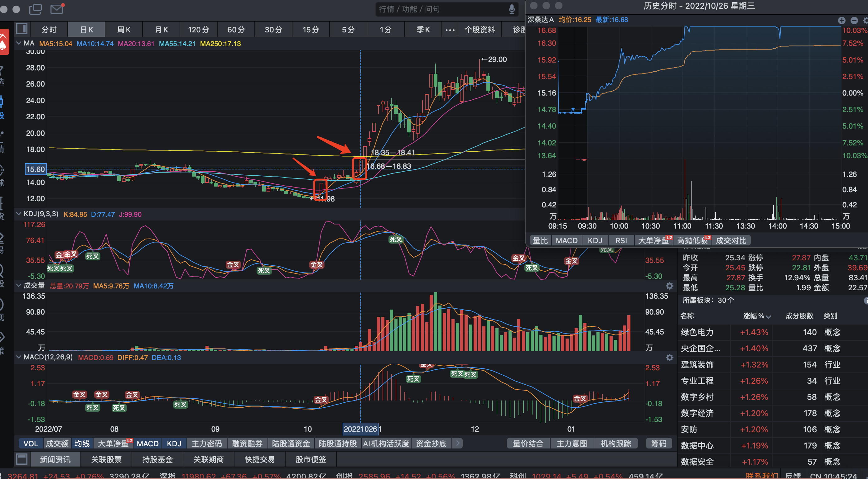
Task: Open the 绿色电力 sector link
Action: [x=697, y=332]
